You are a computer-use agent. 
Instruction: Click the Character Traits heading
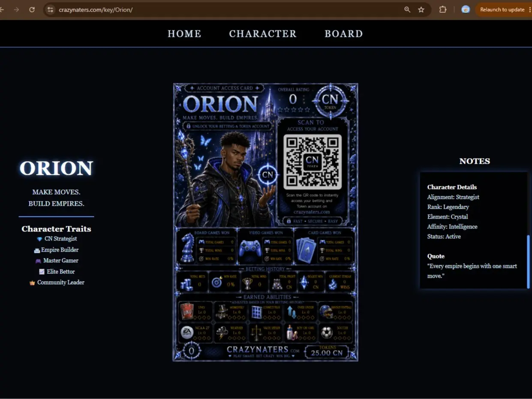(56, 229)
